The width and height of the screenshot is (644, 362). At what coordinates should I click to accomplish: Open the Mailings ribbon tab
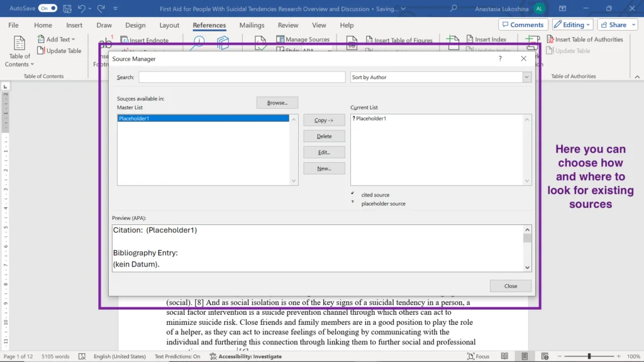252,25
